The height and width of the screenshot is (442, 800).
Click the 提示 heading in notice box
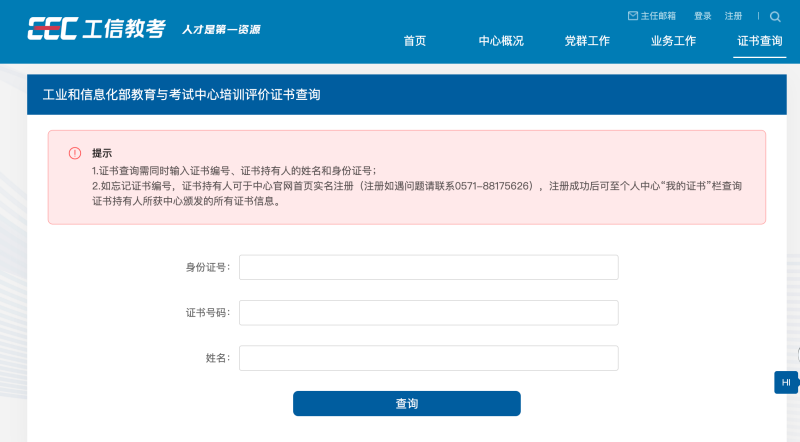coord(102,153)
